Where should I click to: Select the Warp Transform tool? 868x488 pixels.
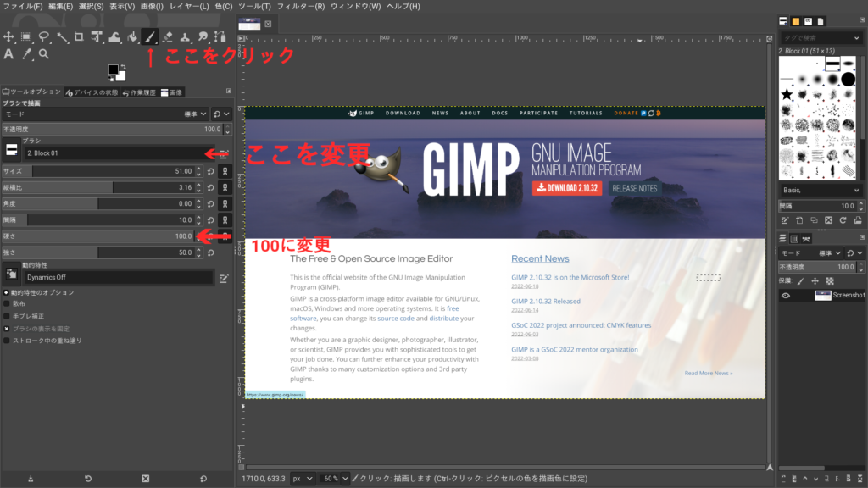(x=114, y=37)
